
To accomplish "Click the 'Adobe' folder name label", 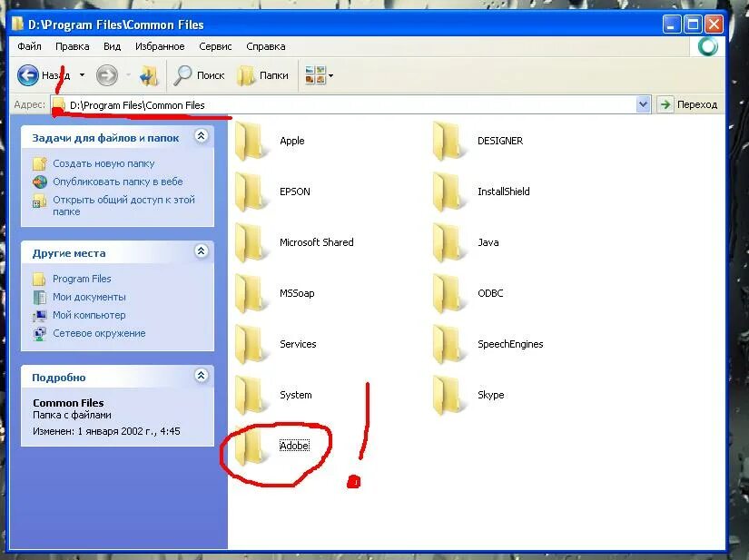I will point(294,446).
